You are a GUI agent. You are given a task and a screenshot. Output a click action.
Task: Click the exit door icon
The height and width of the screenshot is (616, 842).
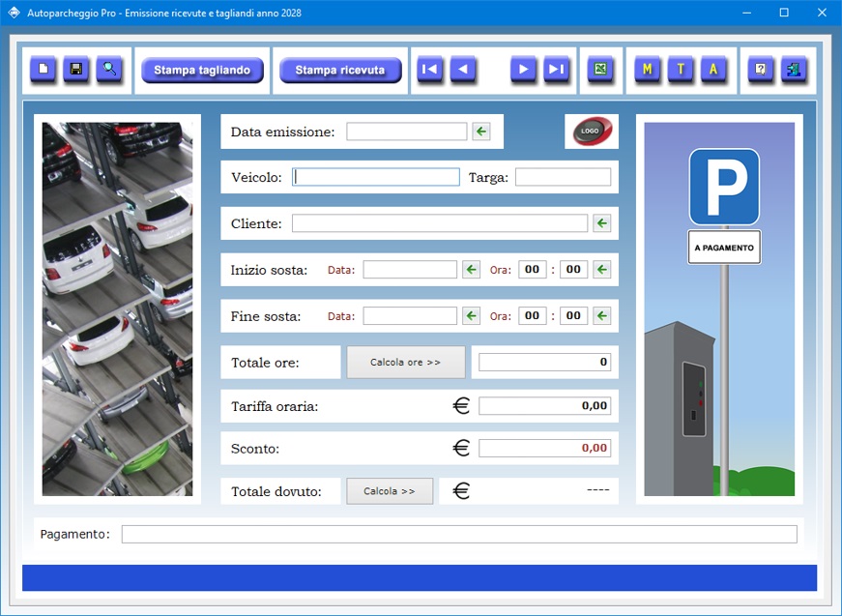point(794,70)
